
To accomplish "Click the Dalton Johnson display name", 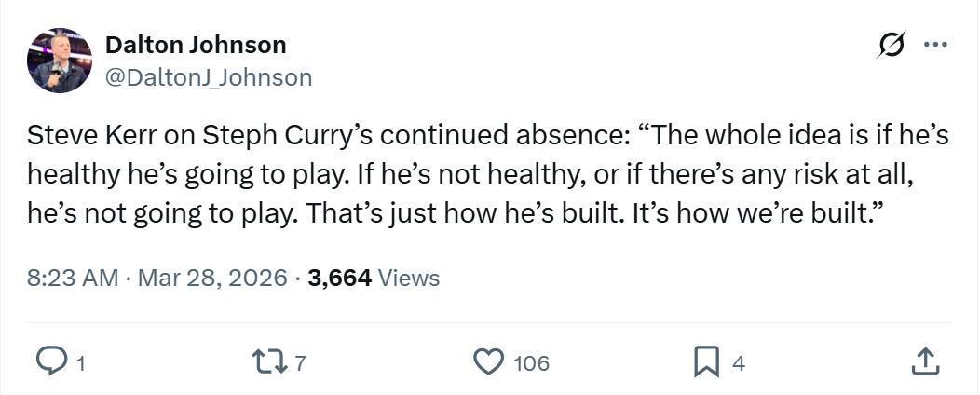I will point(196,45).
